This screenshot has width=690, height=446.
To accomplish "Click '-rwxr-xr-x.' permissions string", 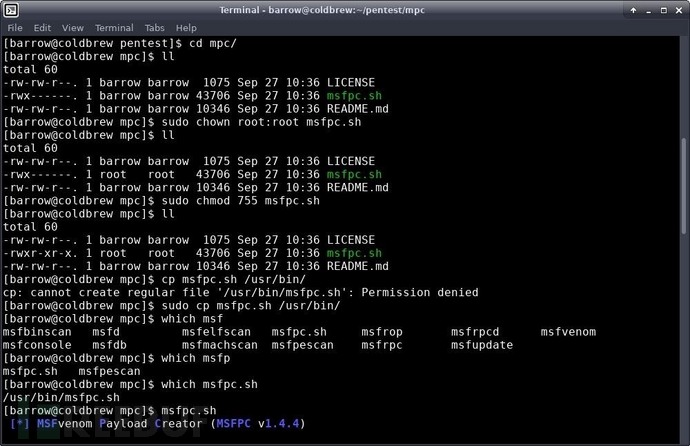I will pos(40,253).
